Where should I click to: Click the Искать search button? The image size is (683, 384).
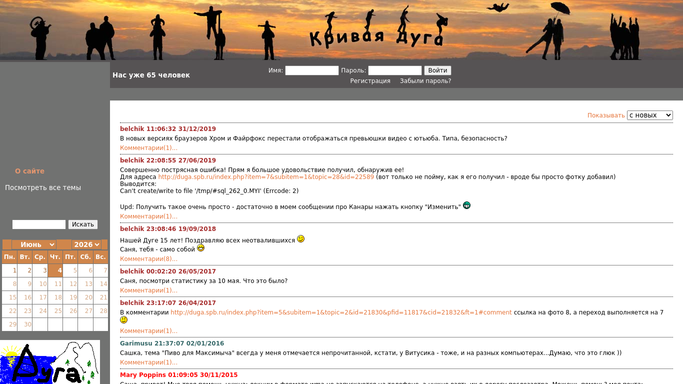83,224
